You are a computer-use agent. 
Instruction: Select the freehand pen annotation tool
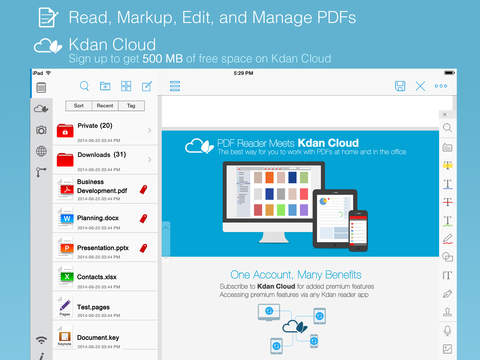pyautogui.click(x=447, y=239)
